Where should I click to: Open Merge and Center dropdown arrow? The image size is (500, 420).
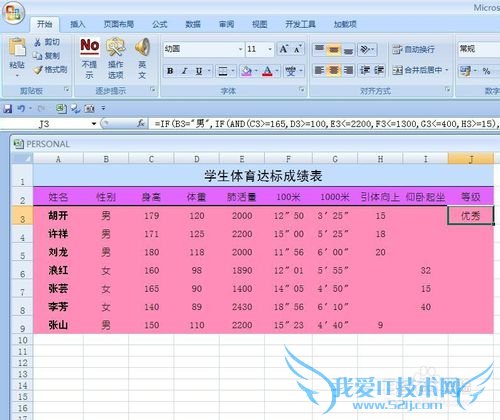(447, 70)
